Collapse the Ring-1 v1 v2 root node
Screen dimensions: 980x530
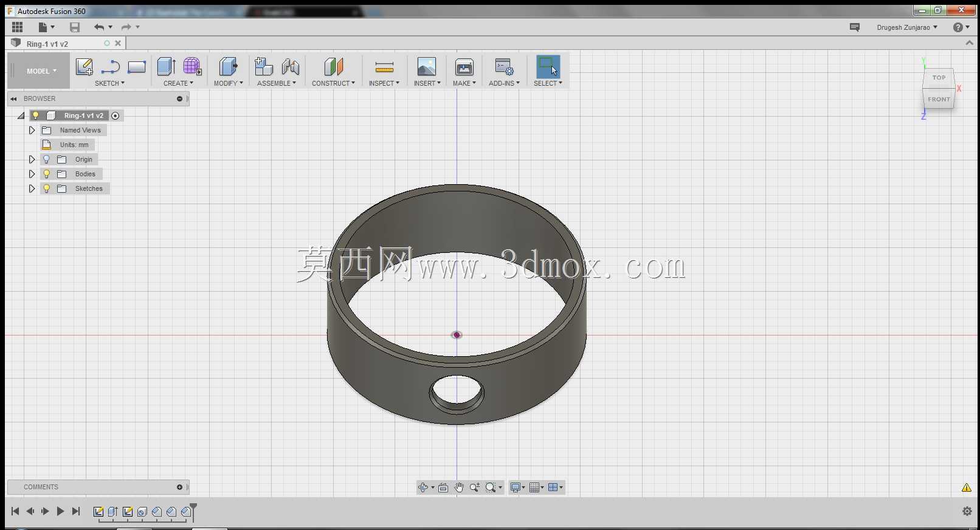point(21,115)
